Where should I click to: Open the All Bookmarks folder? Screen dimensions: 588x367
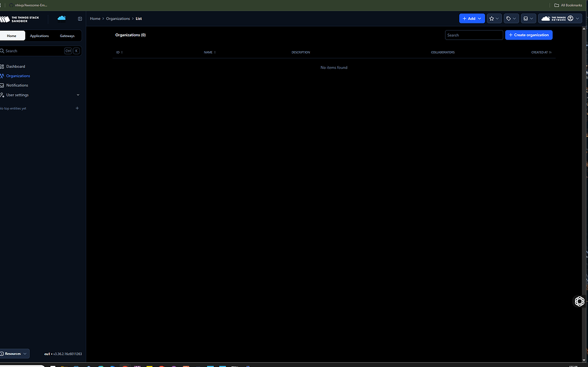[568, 5]
